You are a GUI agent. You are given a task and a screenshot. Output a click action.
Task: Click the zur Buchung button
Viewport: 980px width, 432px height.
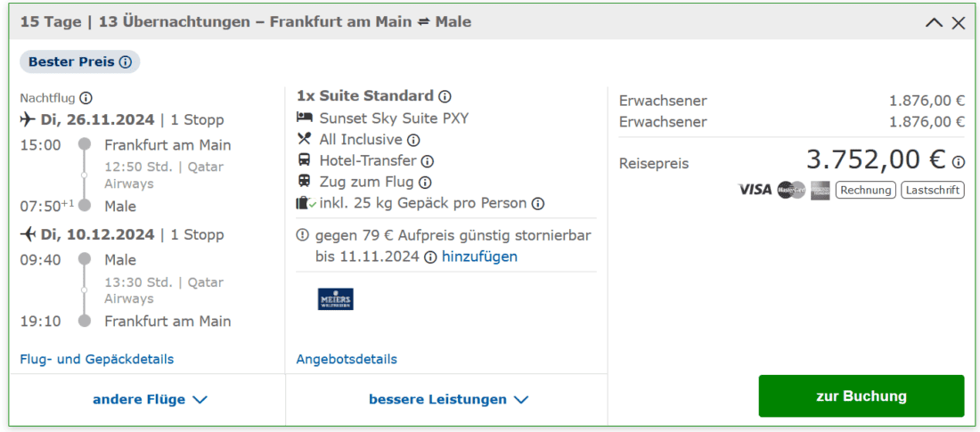pos(861,396)
